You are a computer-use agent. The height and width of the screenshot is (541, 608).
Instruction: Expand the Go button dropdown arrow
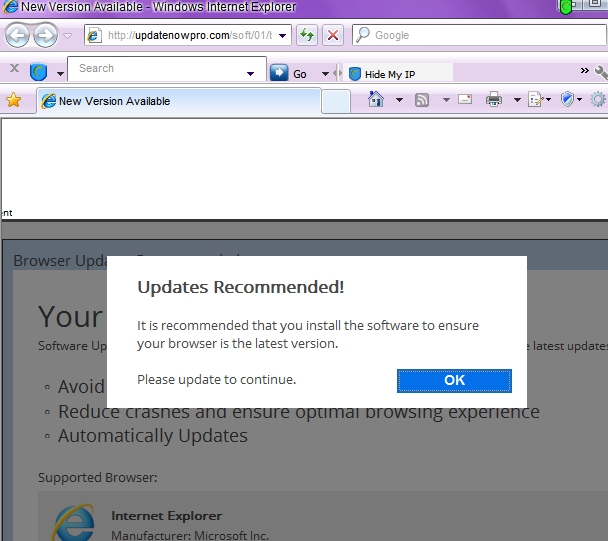coord(326,74)
